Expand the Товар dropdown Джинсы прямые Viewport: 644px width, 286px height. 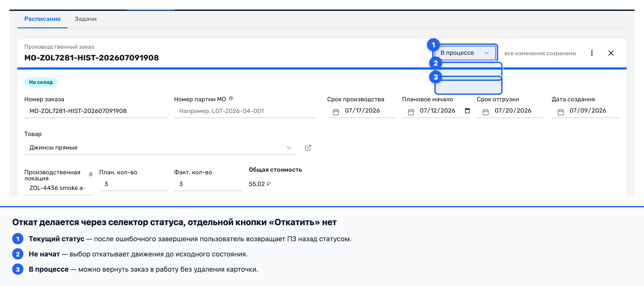tap(160, 148)
